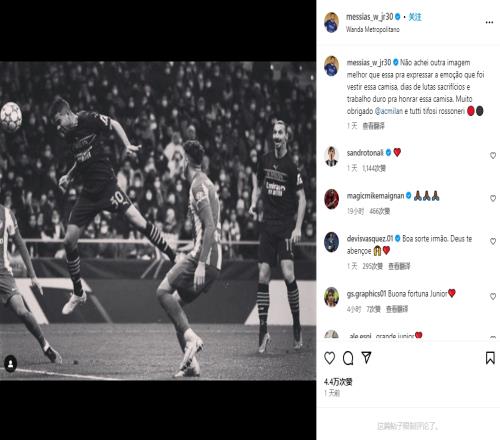Save post with bookmark icon
Image resolution: width=500 pixels, height=440 pixels.
(490, 358)
